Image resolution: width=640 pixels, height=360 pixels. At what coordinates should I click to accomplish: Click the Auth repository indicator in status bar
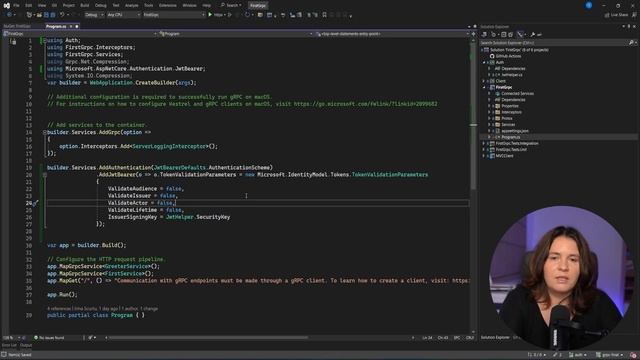pos(578,355)
